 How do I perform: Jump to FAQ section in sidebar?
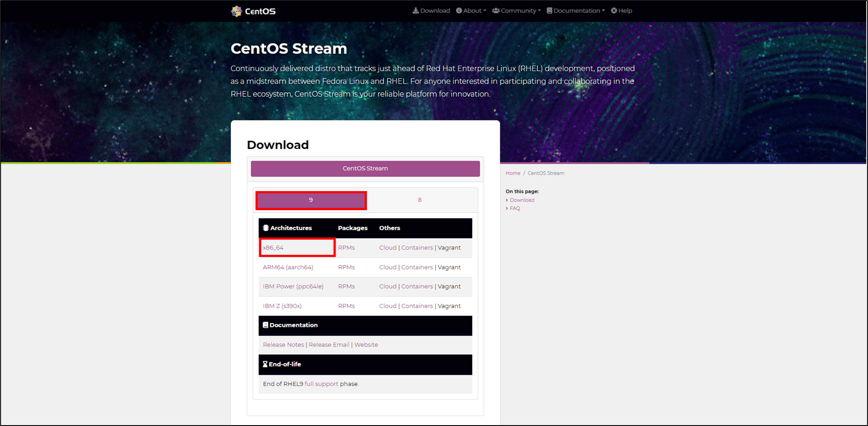(515, 208)
